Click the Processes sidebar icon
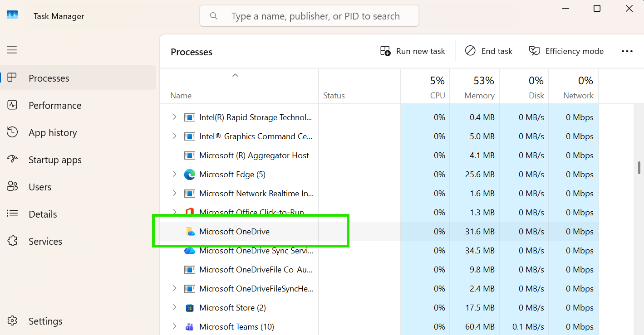Viewport: 644px width, 335px height. 12,78
